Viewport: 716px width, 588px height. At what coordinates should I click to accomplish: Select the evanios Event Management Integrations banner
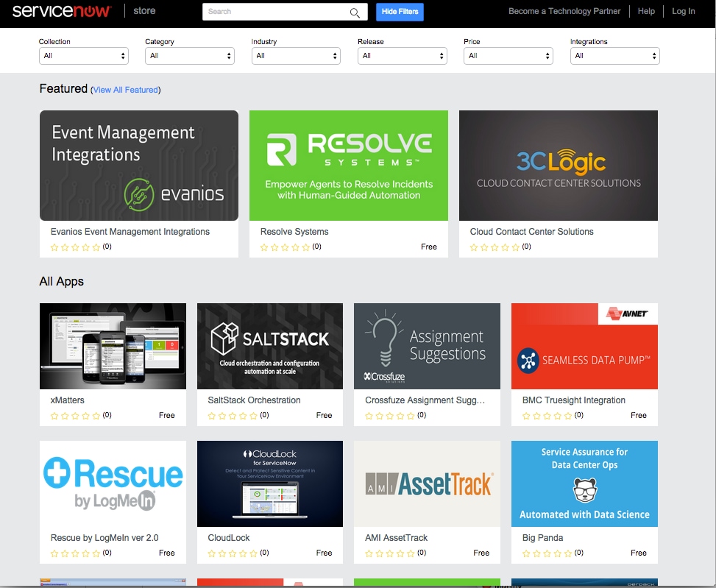click(138, 165)
